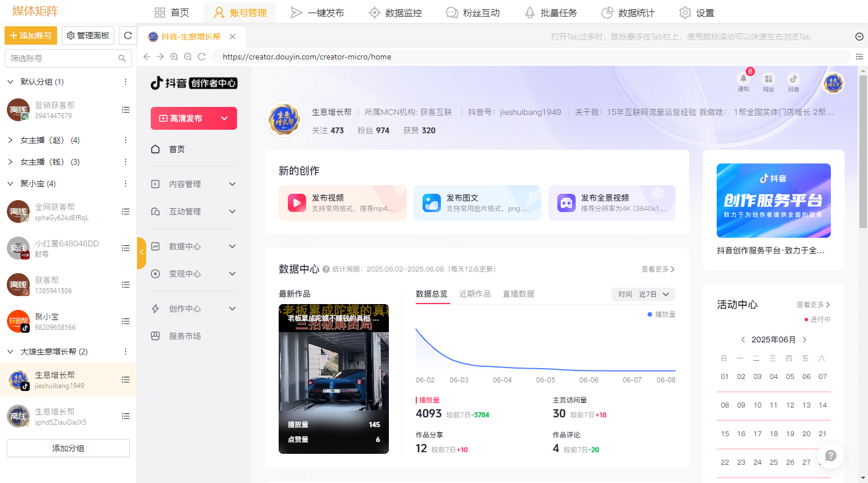Open the list menu for 小红薯648046DD account
Screen dimensions: 868x483
[126, 248]
